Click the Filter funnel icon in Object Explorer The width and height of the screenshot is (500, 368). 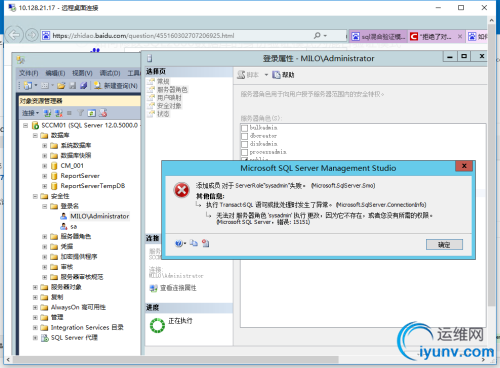[80, 113]
